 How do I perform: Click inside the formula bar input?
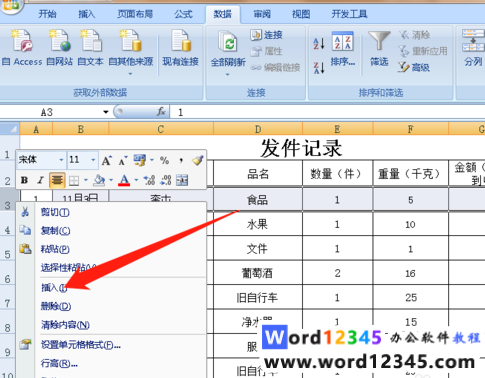coord(327,112)
